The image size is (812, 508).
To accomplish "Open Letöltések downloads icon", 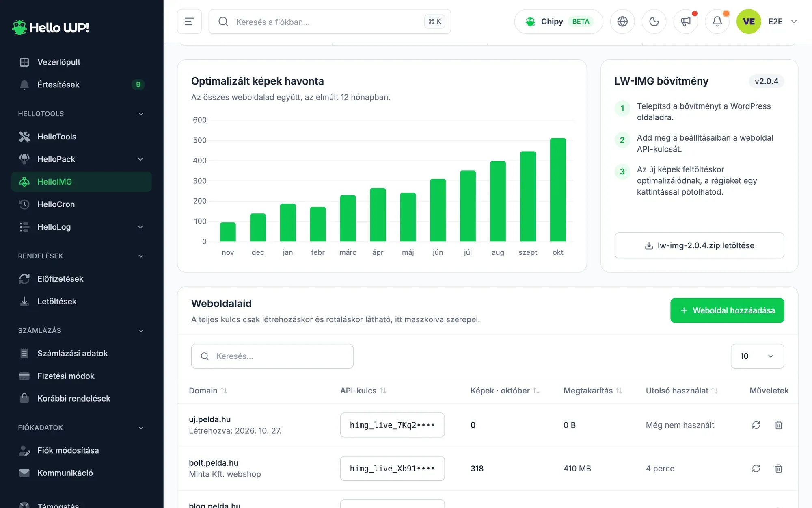I will [24, 302].
